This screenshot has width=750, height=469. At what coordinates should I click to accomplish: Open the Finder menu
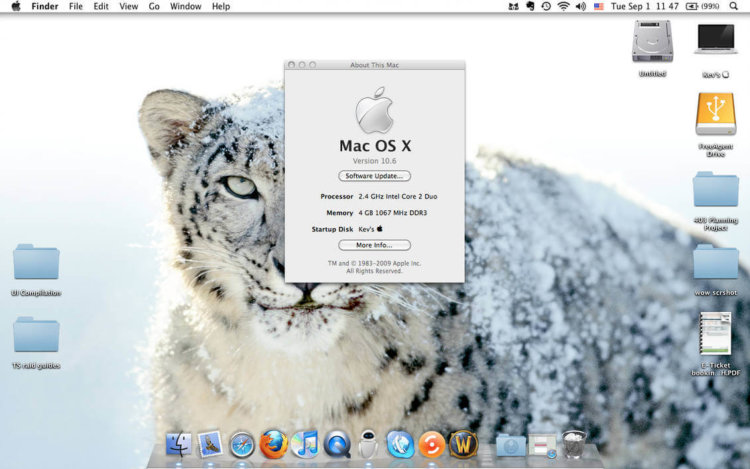tap(44, 6)
